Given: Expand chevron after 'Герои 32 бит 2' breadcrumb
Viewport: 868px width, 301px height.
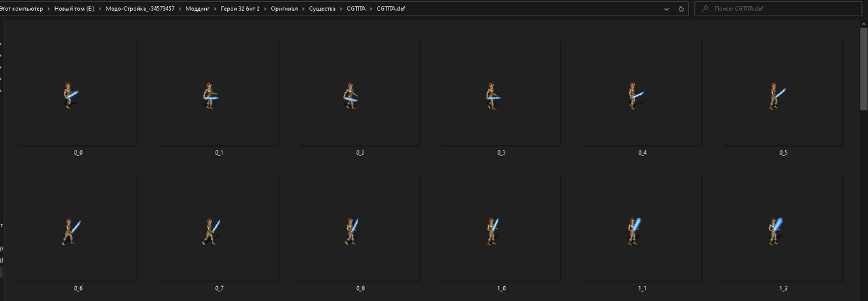Looking at the screenshot, I should pyautogui.click(x=265, y=9).
